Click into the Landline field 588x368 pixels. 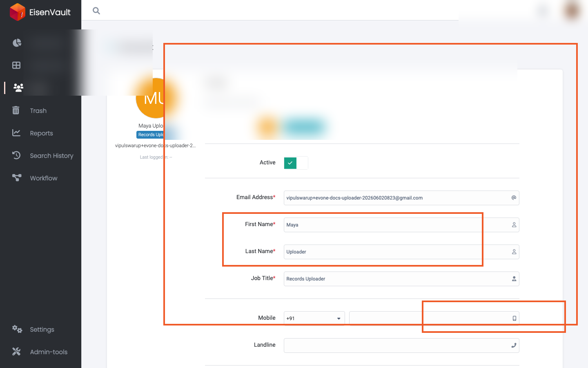point(401,346)
